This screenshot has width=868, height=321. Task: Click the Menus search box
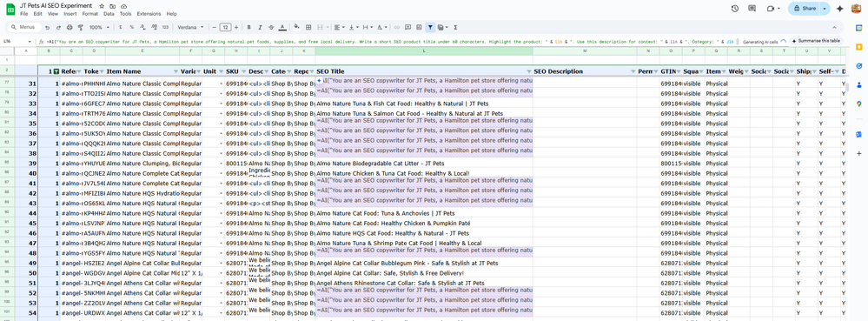pyautogui.click(x=23, y=27)
